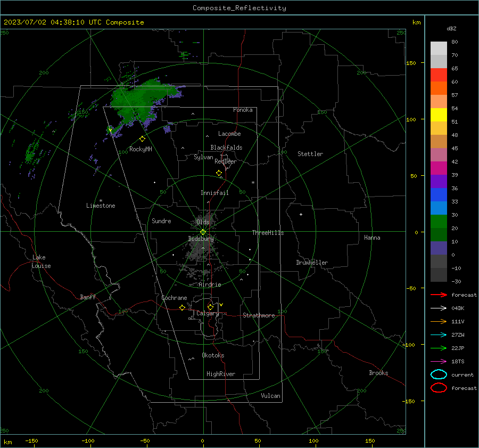Click the Airdrie city label

point(210,284)
